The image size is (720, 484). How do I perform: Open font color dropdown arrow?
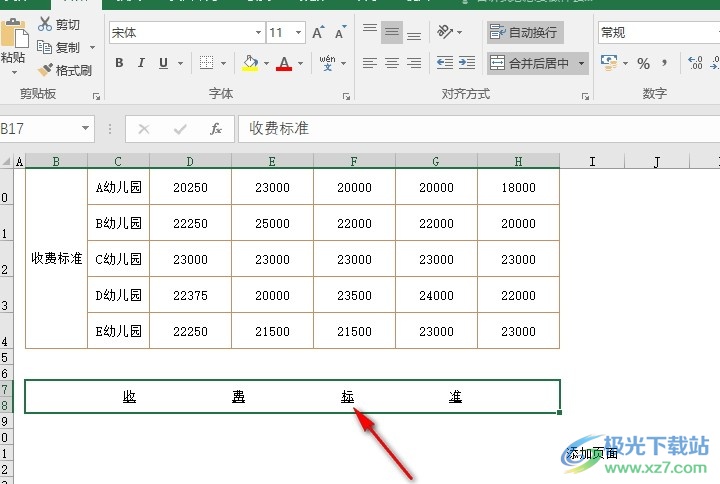(301, 63)
